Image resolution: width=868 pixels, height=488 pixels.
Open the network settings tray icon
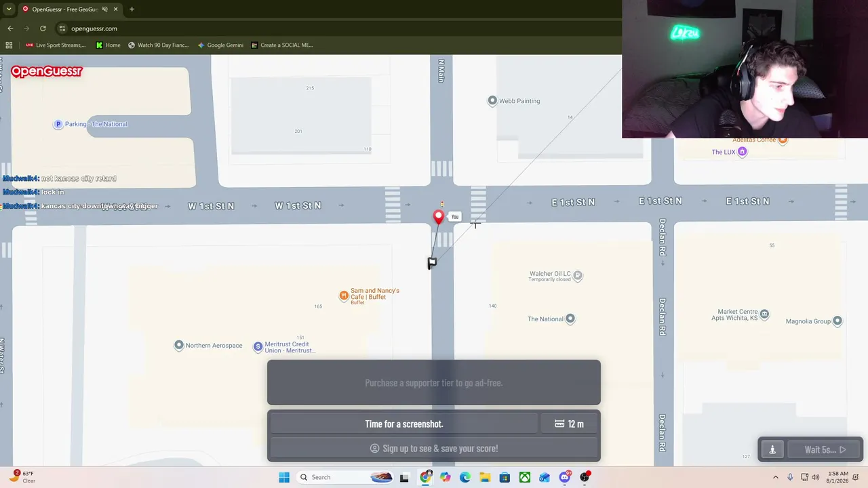(804, 477)
